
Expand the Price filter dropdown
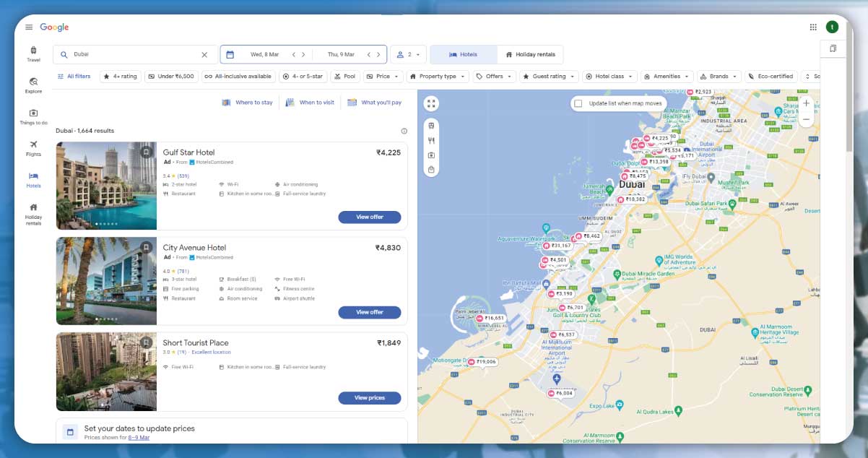coord(383,77)
